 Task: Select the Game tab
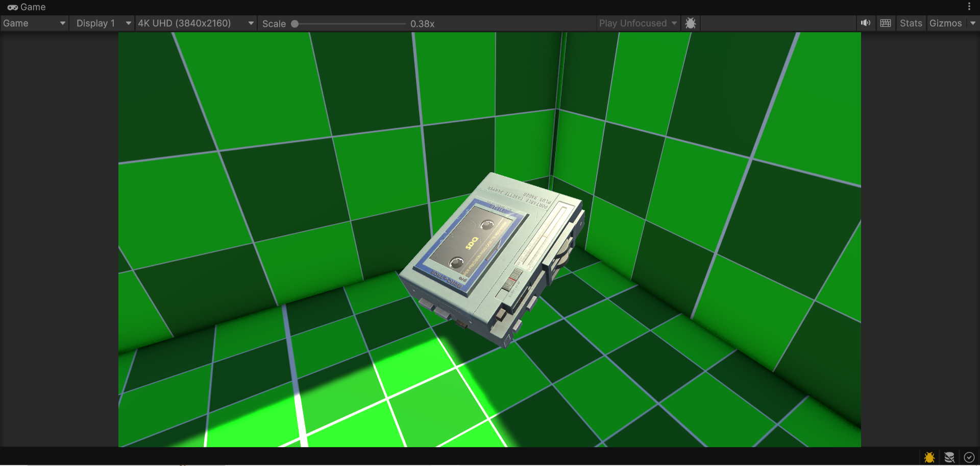(27, 7)
